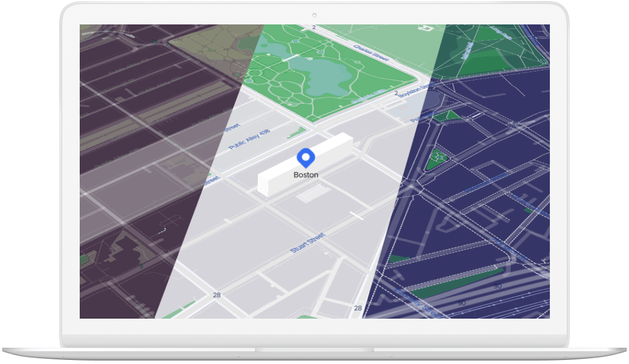Click the route marker numbered 90
Screen dimensions: 629x364
497,286
